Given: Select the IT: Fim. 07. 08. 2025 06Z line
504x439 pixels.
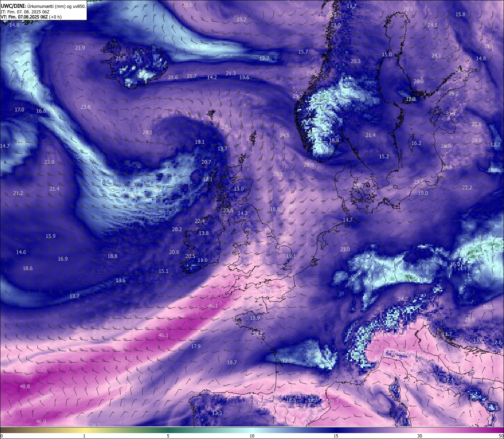Looking at the screenshot, I should coord(25,12).
